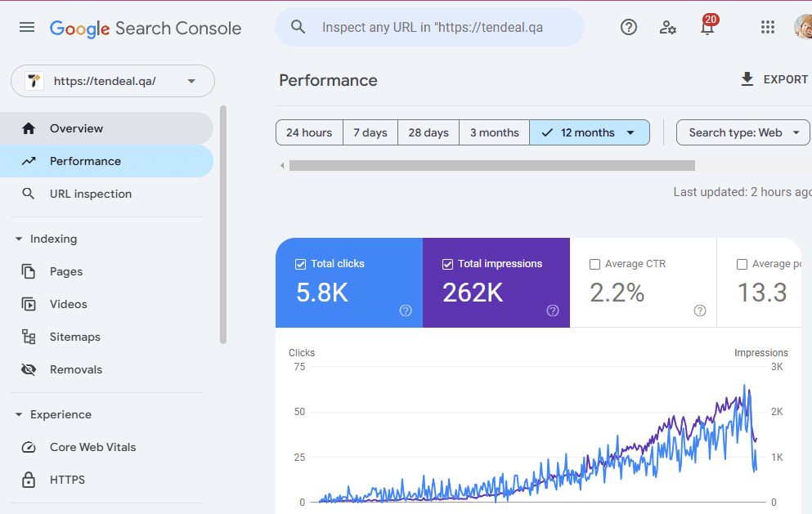This screenshot has height=514, width=812.
Task: Click the Total clicks help icon
Action: 406,311
